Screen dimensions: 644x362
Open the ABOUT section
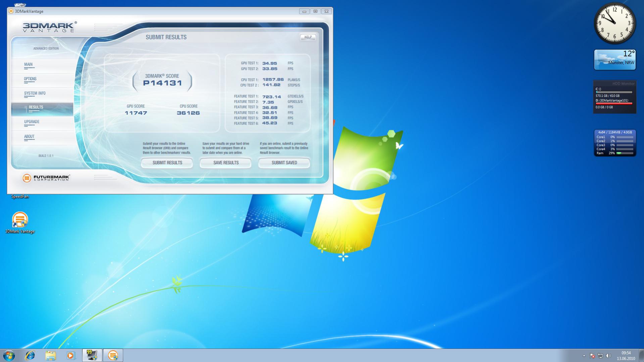[42, 138]
